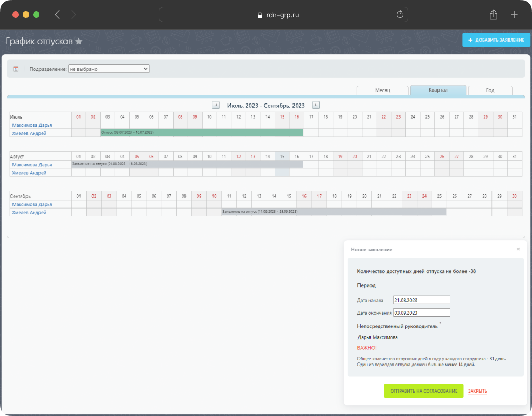Open Максимова Дарья link in September row
This screenshot has width=532, height=416.
[x=32, y=204]
